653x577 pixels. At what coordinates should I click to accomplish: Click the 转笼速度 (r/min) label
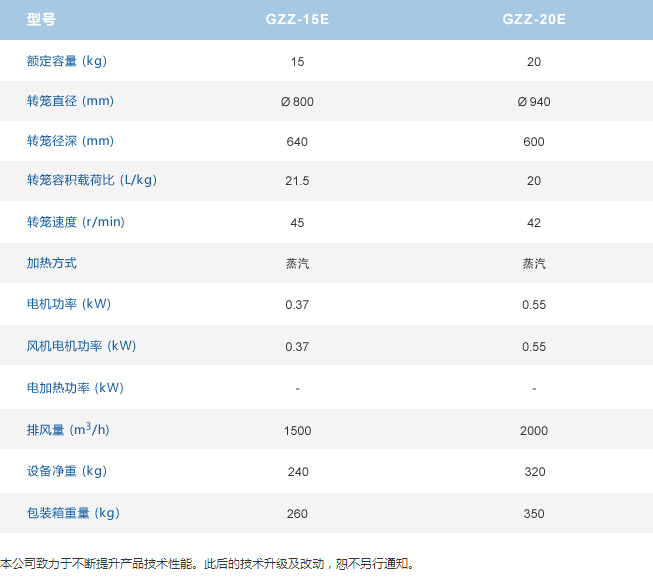click(75, 222)
